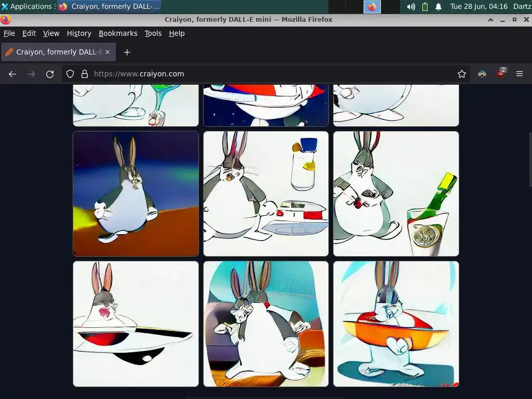Open the tracking protection shield
This screenshot has width=532, height=399.
click(x=70, y=74)
